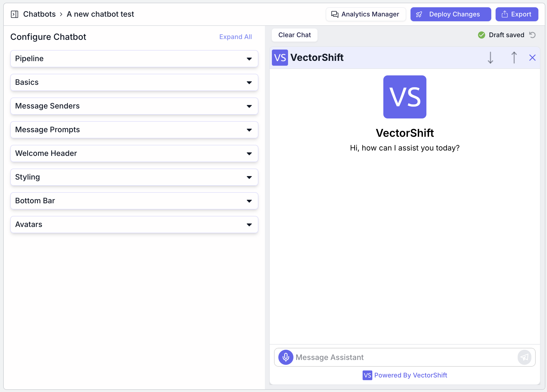The width and height of the screenshot is (547, 392).
Task: Navigate to Chatbots via the breadcrumb
Action: [x=39, y=14]
